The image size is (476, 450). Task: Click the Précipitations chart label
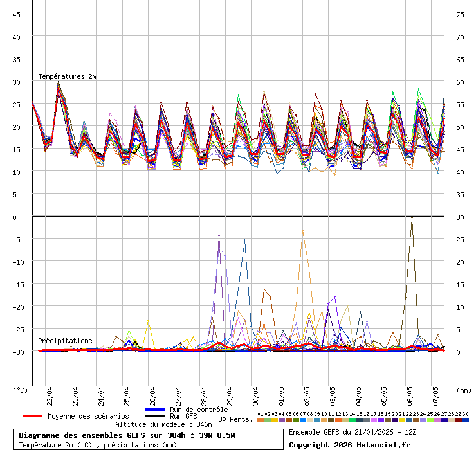click(65, 341)
